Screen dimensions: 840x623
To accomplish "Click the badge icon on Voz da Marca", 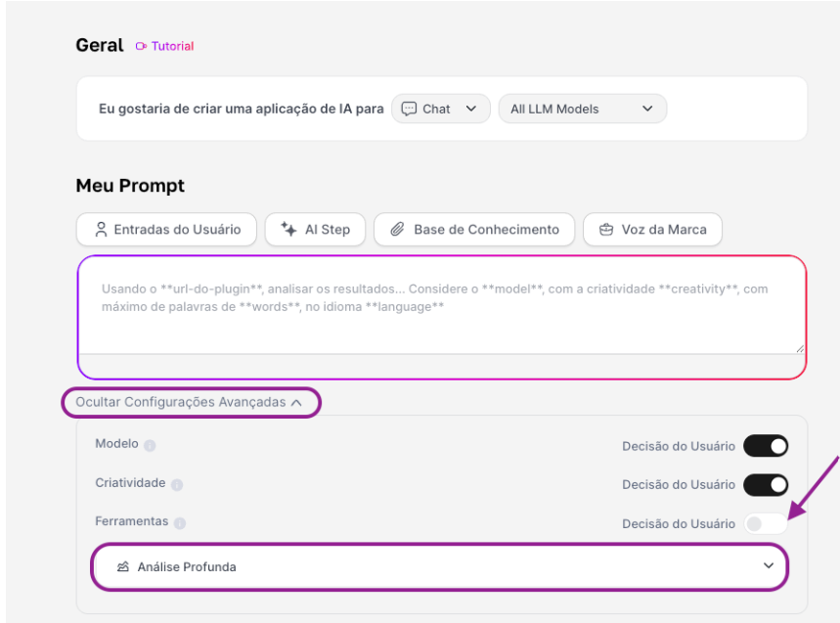I will coord(608,229).
